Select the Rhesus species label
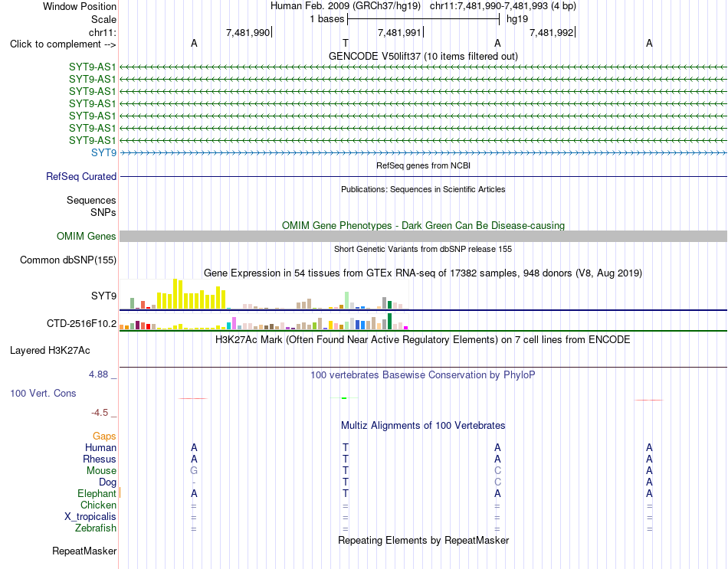The height and width of the screenshot is (569, 728). pyautogui.click(x=100, y=459)
